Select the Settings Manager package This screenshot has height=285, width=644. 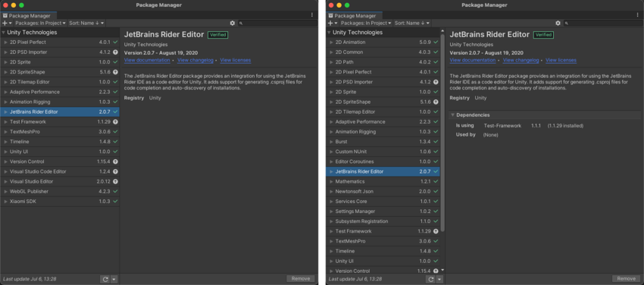coord(383,211)
